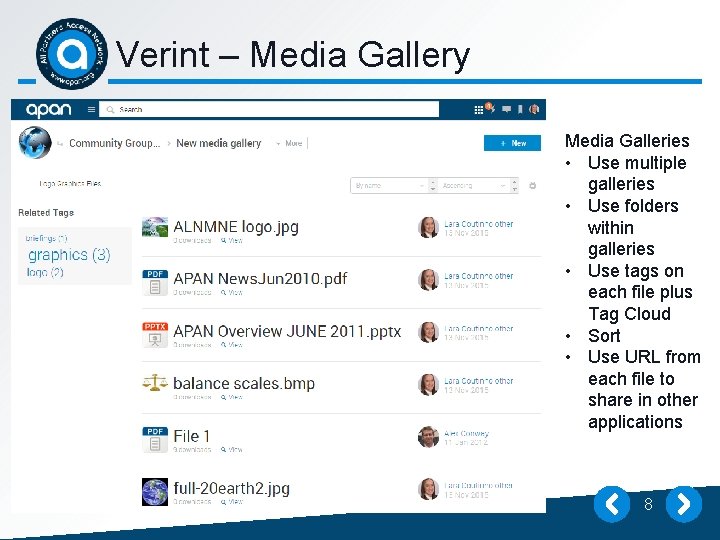Click author avatar on APAN NewsJun2010.pdf row
The height and width of the screenshot is (540, 720).
point(428,280)
